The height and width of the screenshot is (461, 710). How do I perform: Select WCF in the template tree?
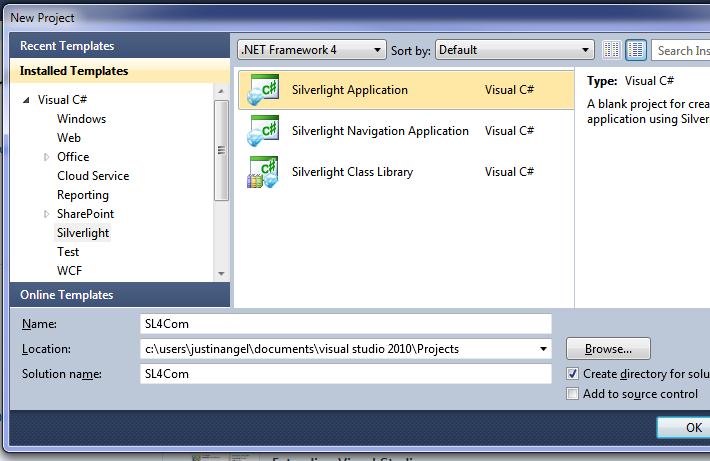[69, 271]
